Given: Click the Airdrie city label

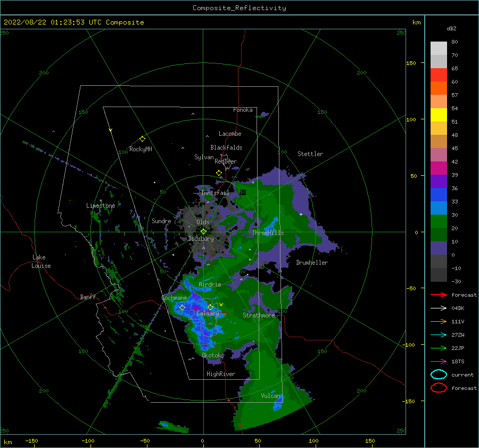Looking at the screenshot, I should coord(210,284).
